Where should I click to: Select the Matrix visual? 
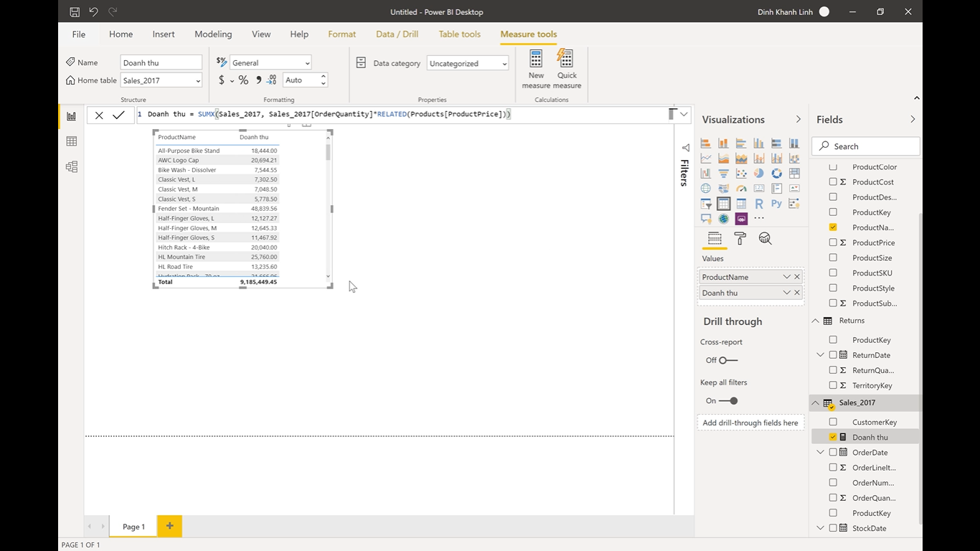[x=741, y=204]
